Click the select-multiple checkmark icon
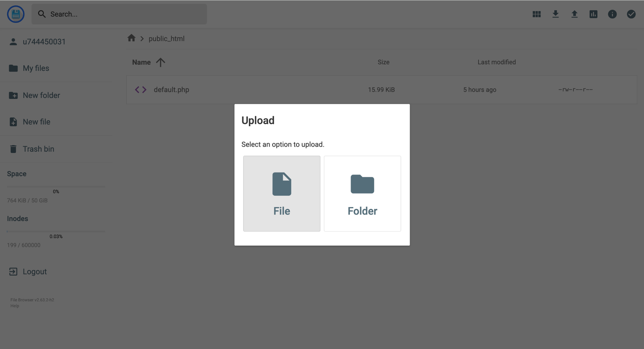 pos(631,14)
